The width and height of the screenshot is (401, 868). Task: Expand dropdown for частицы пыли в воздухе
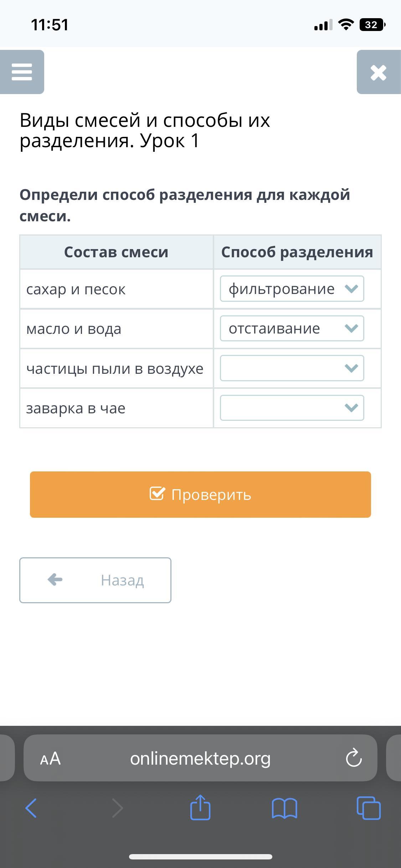[x=292, y=368]
